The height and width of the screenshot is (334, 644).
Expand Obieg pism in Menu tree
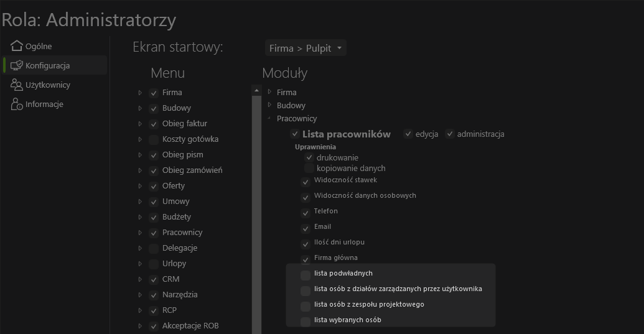click(x=140, y=155)
